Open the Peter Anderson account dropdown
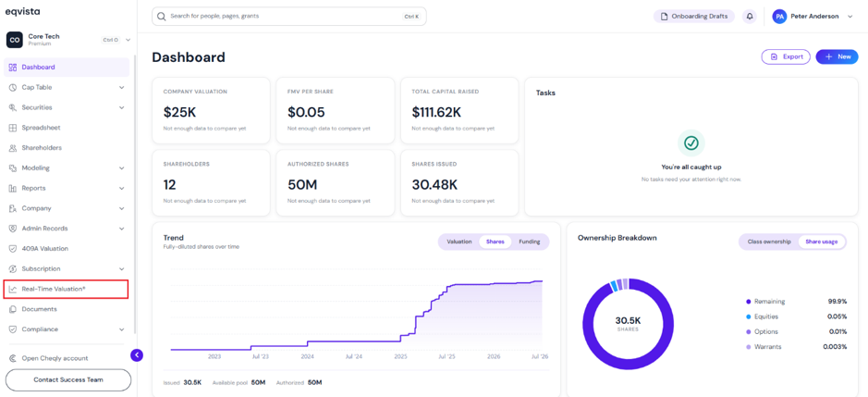The image size is (868, 397). pos(850,17)
